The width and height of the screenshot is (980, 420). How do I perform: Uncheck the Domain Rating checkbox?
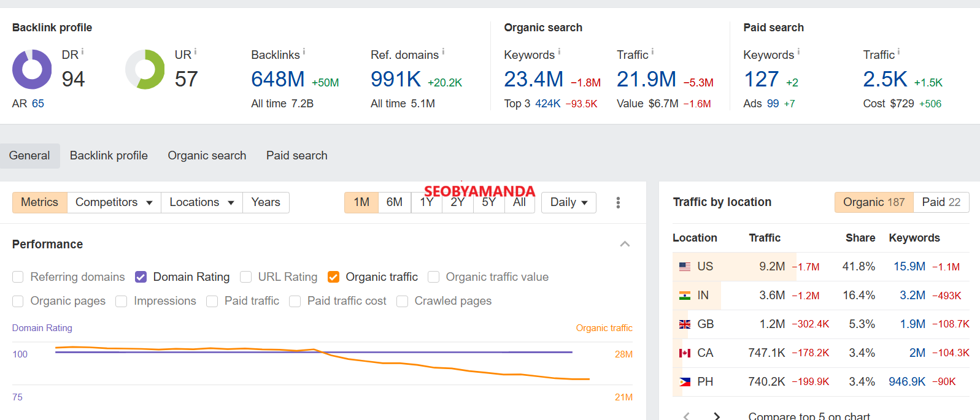(x=141, y=277)
